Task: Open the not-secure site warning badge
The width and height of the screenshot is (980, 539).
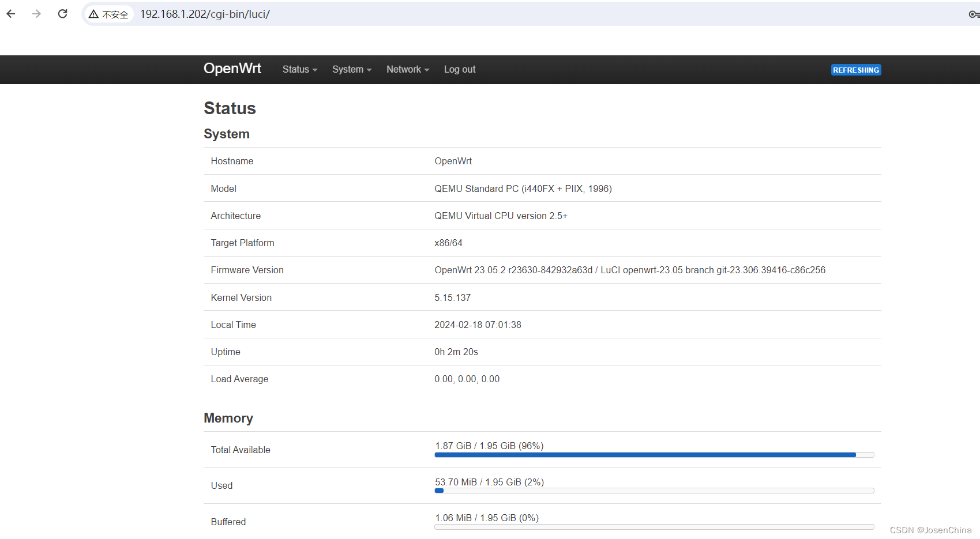Action: [109, 14]
